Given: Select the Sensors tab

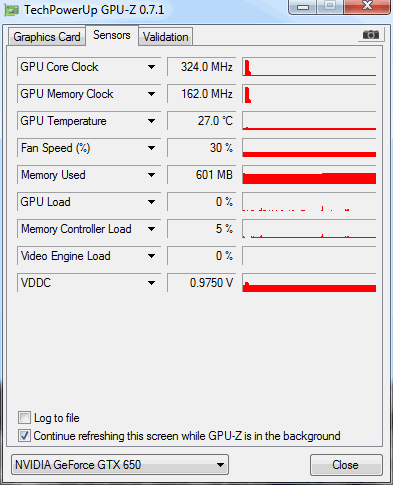Looking at the screenshot, I should (112, 35).
